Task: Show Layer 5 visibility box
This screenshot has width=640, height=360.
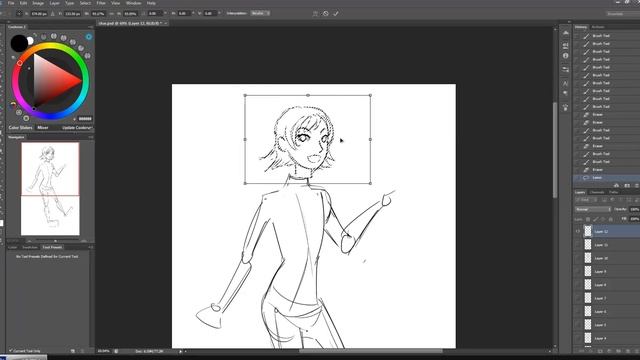Action: click(x=578, y=325)
